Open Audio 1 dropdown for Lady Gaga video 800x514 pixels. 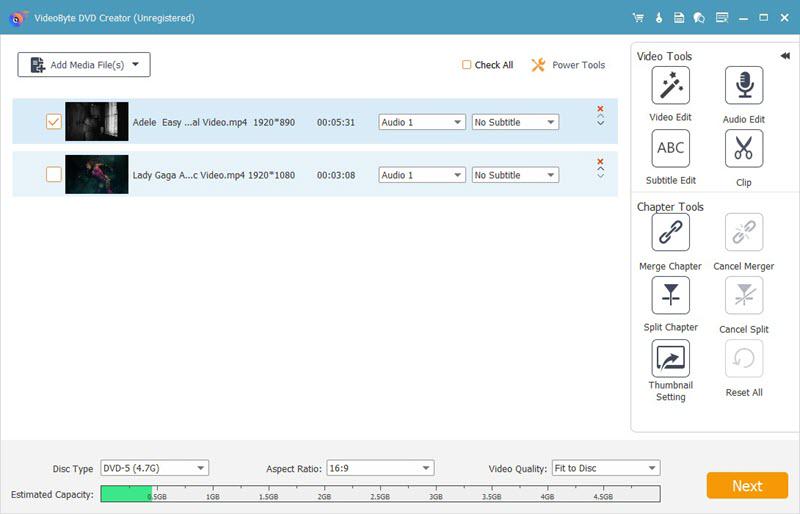click(421, 175)
